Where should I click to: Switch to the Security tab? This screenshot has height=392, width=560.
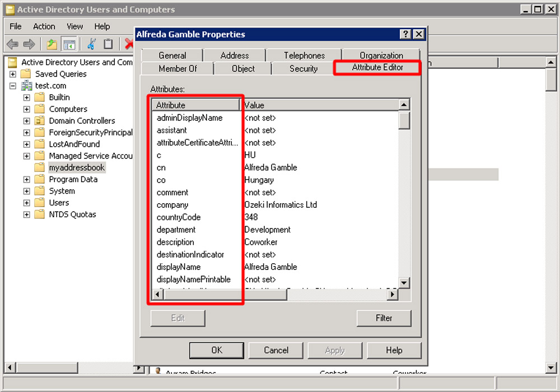click(302, 68)
